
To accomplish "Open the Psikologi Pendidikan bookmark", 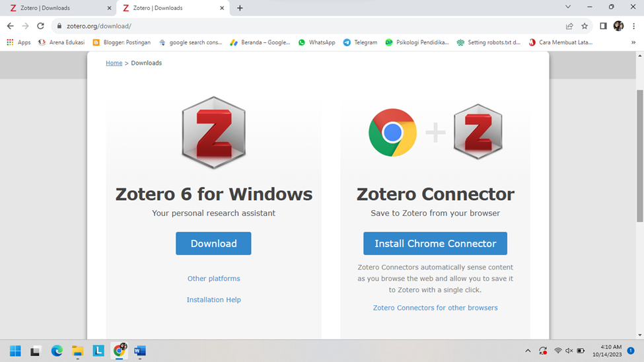I will (x=417, y=42).
